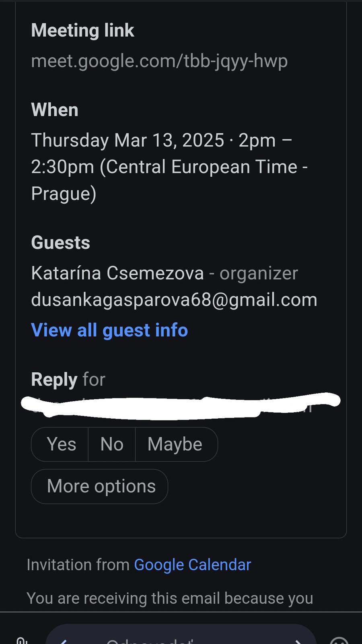Tap the "You are receiving this email" notice

tap(170, 598)
